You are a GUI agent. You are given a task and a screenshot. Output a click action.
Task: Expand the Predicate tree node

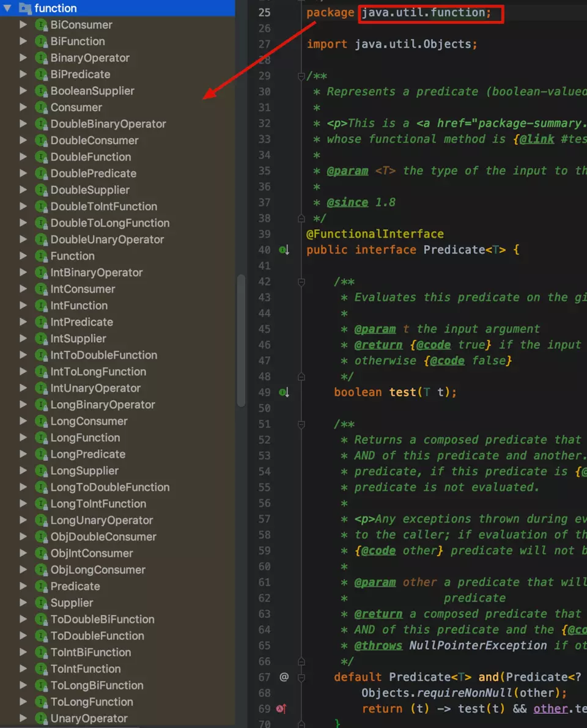[x=23, y=586]
